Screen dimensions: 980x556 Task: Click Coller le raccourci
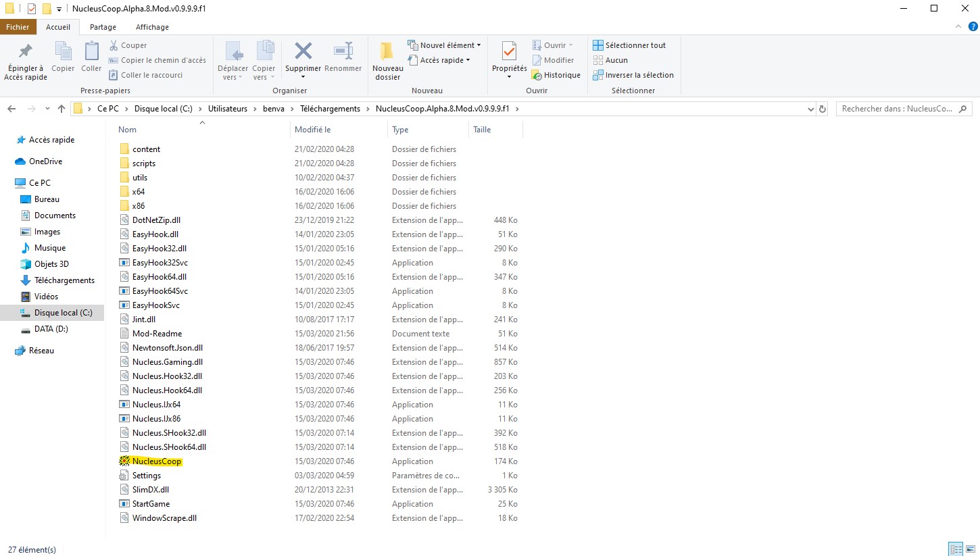[x=146, y=75]
